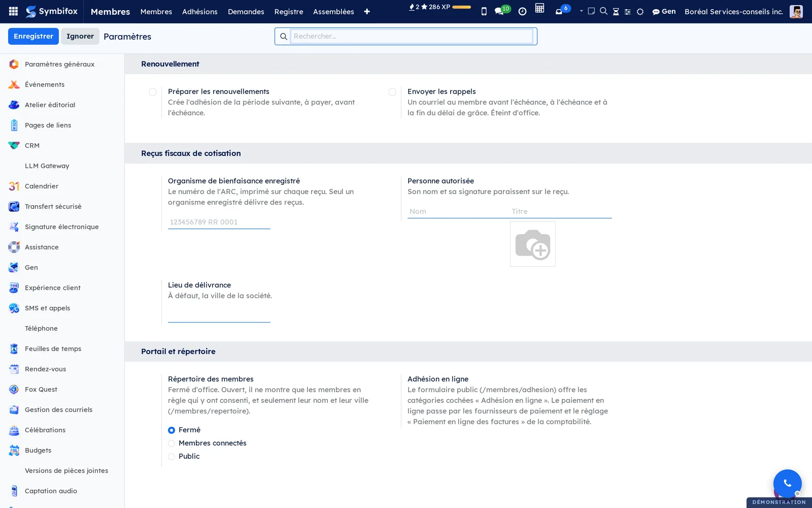This screenshot has height=508, width=812.
Task: Open the sliders settings icon in top bar
Action: pos(628,12)
